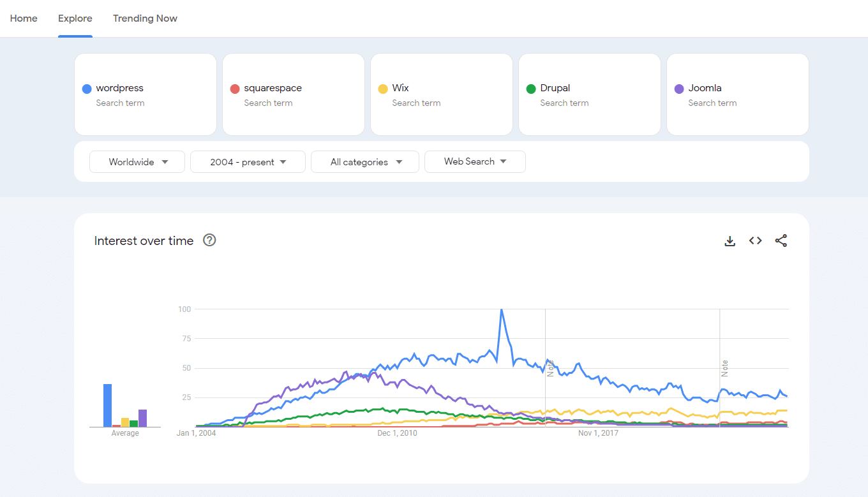868x497 pixels.
Task: Open the Worldwide region dropdown
Action: pos(137,162)
